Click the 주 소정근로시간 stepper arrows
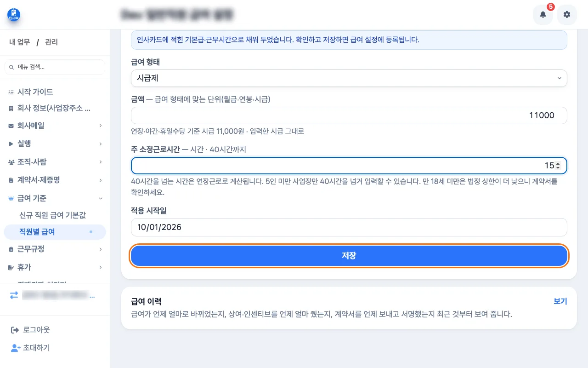The width and height of the screenshot is (588, 368). [558, 166]
